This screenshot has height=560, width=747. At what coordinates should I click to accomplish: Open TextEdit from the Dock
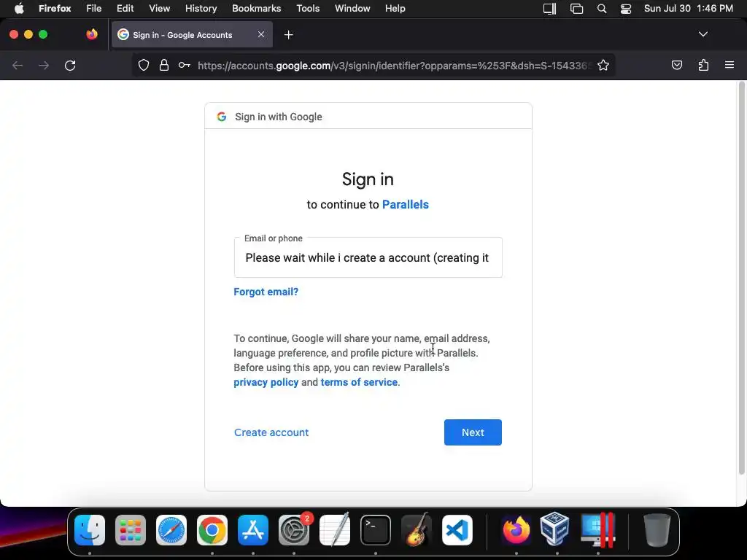(x=335, y=529)
